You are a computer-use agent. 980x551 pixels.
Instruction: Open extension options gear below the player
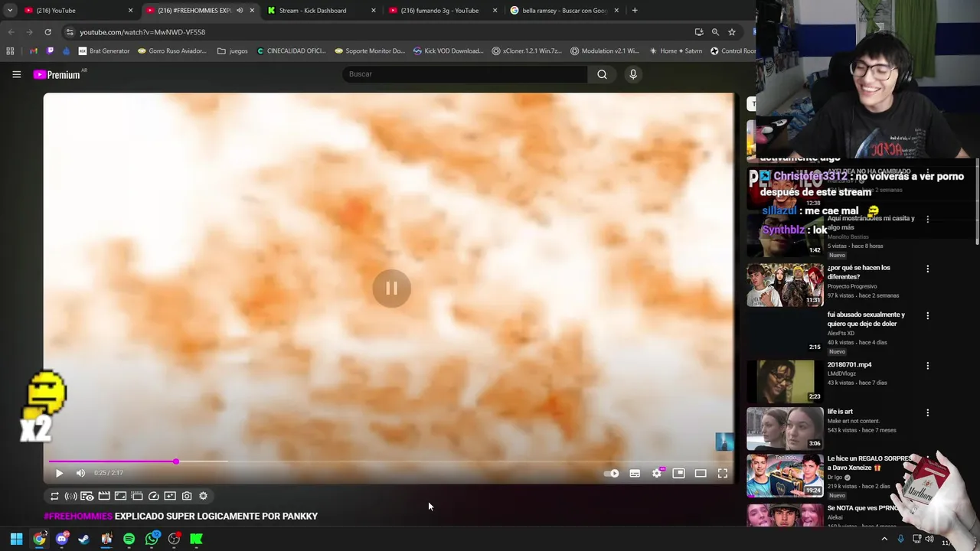[x=203, y=496]
